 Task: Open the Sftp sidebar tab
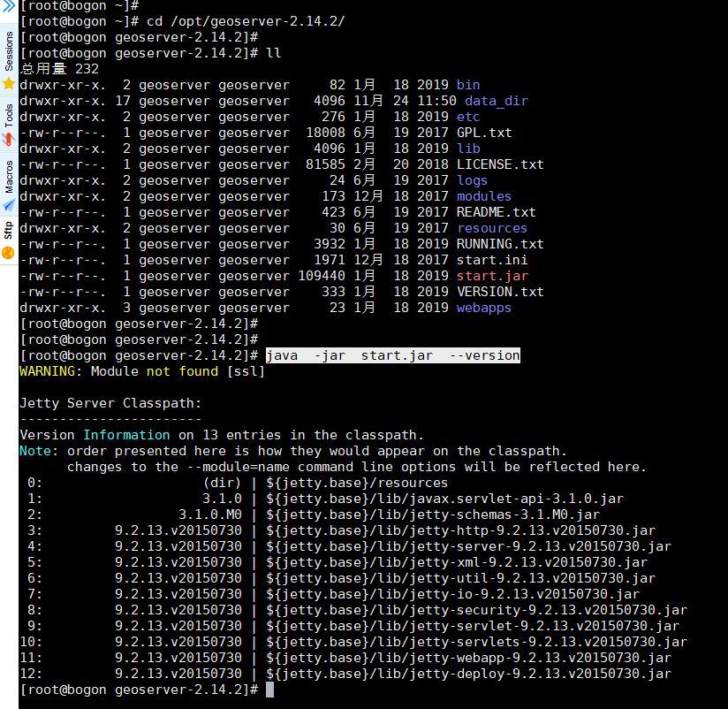click(x=9, y=240)
